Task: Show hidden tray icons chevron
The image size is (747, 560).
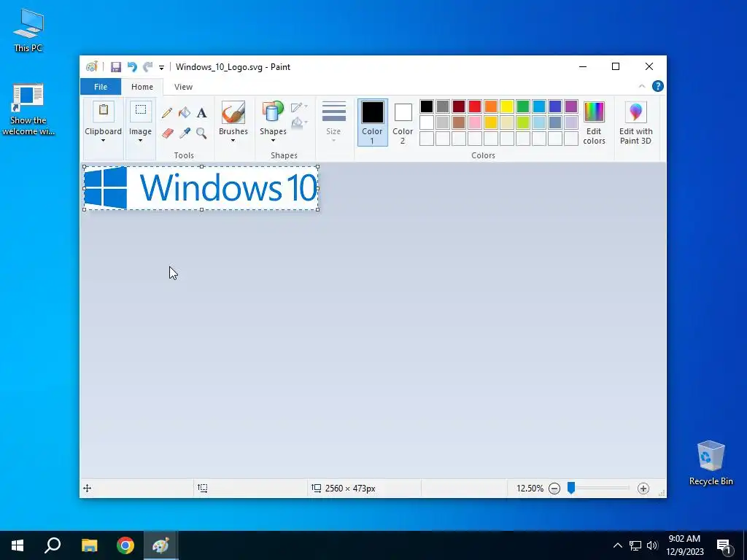Action: point(617,545)
